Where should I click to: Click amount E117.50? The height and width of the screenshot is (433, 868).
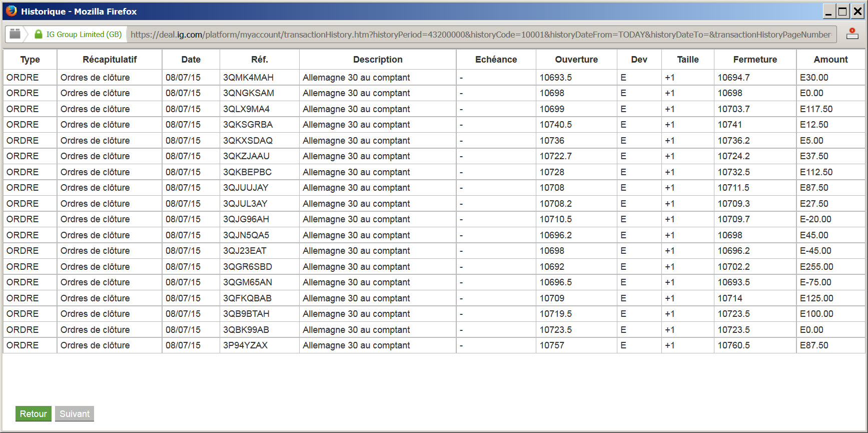(816, 109)
